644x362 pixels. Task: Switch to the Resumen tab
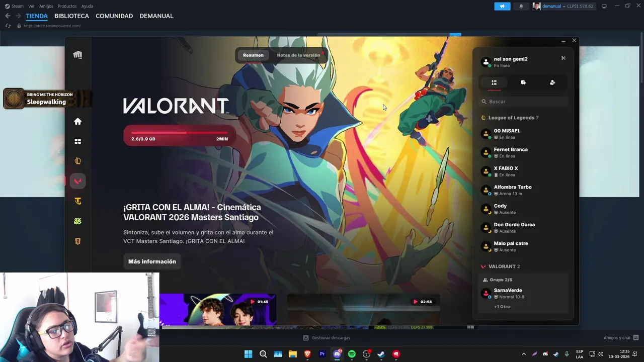coord(253,55)
